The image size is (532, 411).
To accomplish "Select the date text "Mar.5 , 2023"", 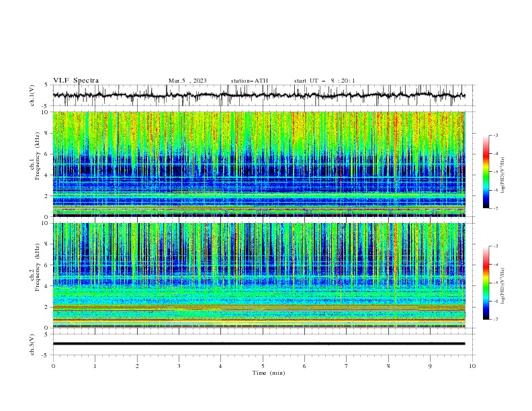I will (x=187, y=81).
